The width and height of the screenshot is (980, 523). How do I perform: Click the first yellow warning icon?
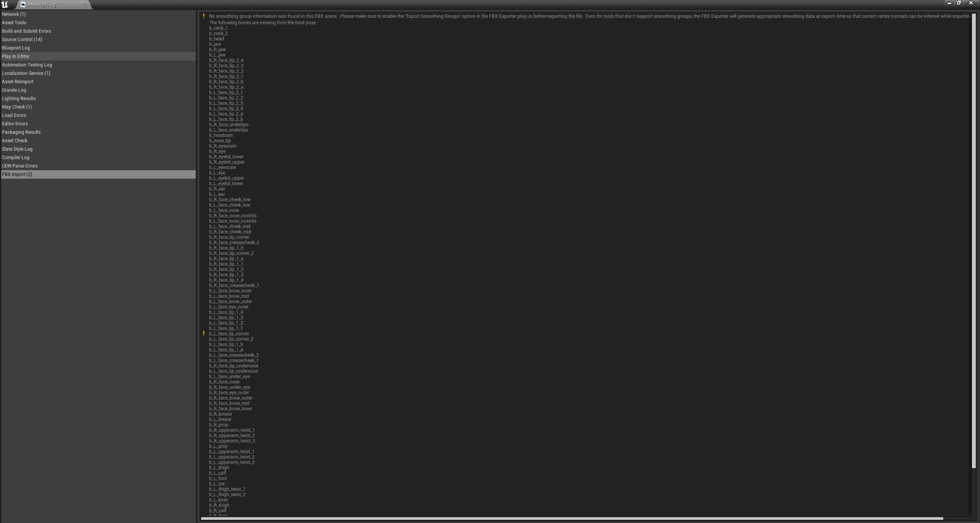[204, 16]
